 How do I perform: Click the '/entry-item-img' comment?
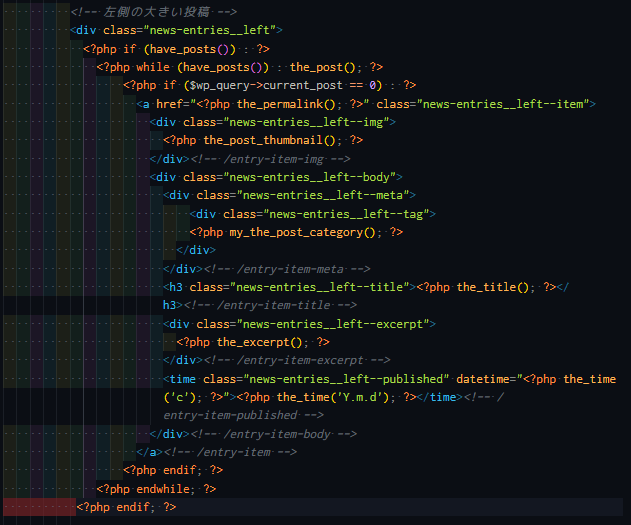pos(270,159)
